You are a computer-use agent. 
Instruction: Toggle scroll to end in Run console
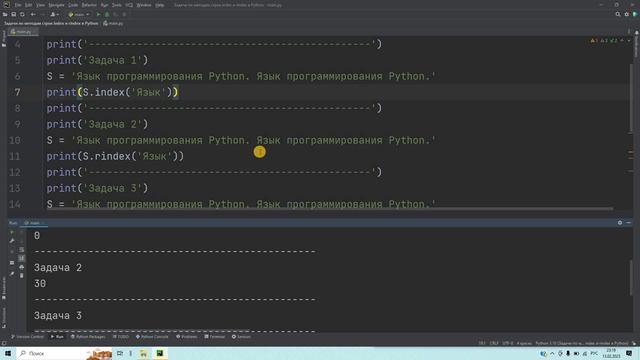[x=22, y=258]
